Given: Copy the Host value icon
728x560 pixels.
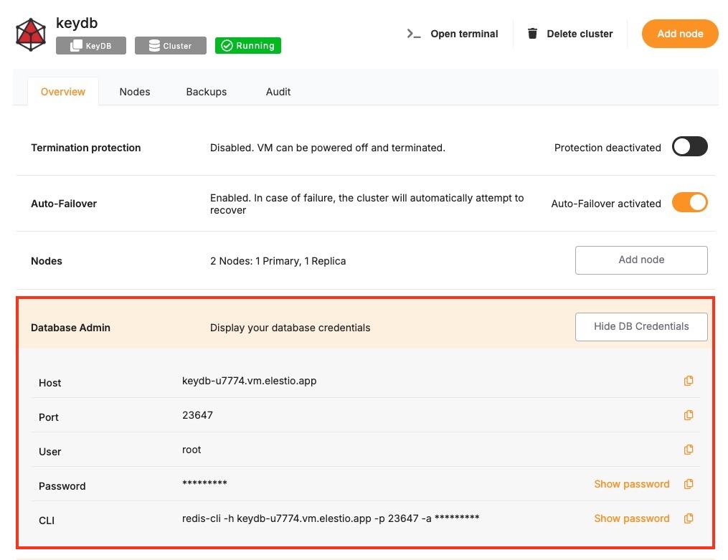Looking at the screenshot, I should click(689, 381).
